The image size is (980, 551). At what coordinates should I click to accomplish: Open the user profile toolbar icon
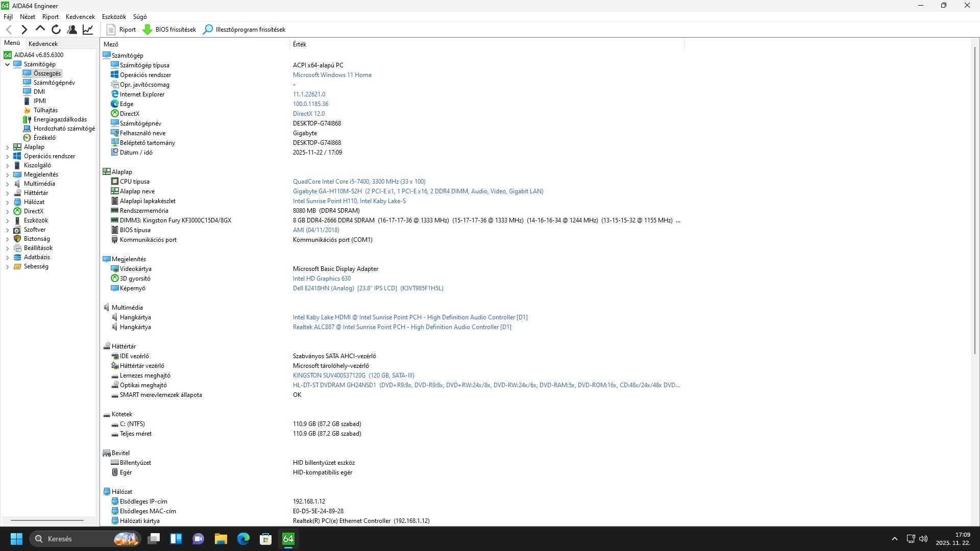72,30
